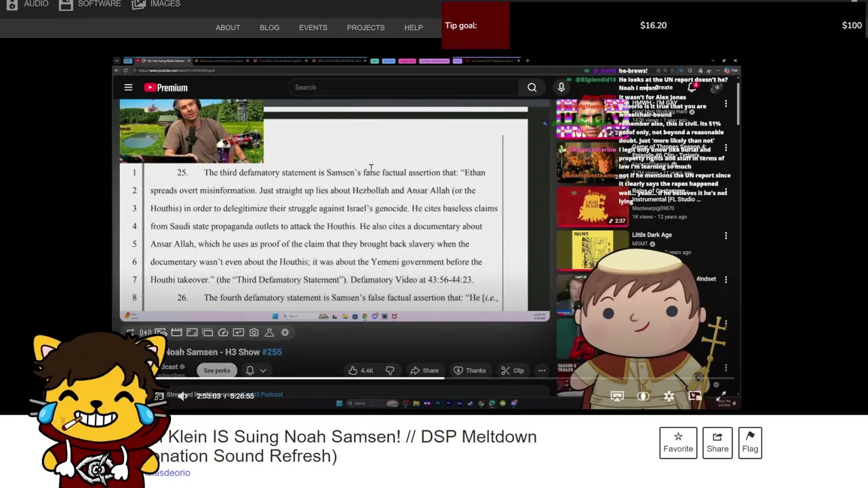Open the #255 hashtag link
868x488 pixels.
[272, 352]
